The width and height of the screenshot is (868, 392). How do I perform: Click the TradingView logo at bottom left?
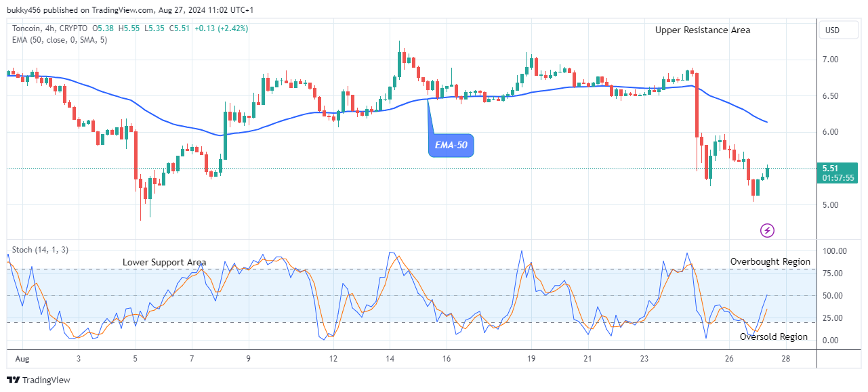[x=39, y=380]
